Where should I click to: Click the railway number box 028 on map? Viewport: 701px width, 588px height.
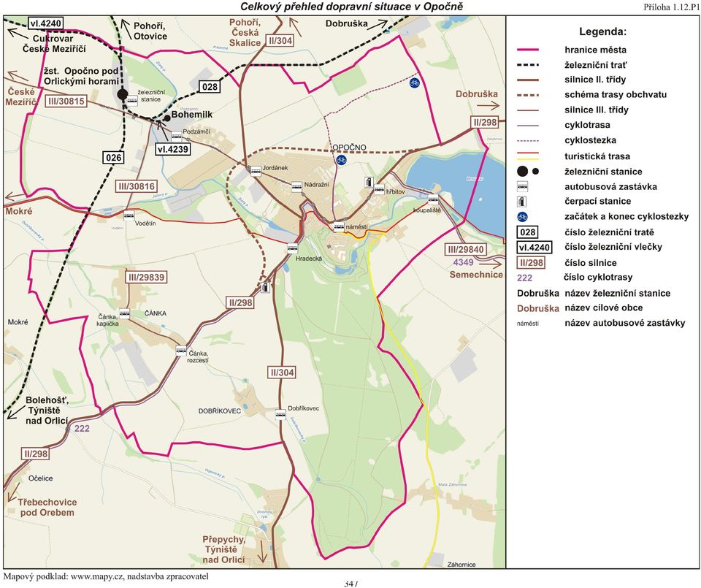[x=210, y=86]
